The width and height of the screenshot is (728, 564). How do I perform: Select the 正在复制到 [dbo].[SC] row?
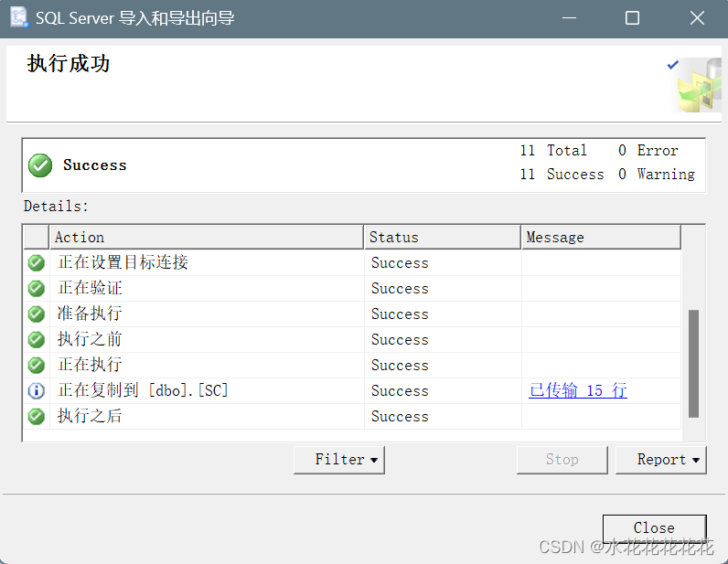pyautogui.click(x=352, y=390)
